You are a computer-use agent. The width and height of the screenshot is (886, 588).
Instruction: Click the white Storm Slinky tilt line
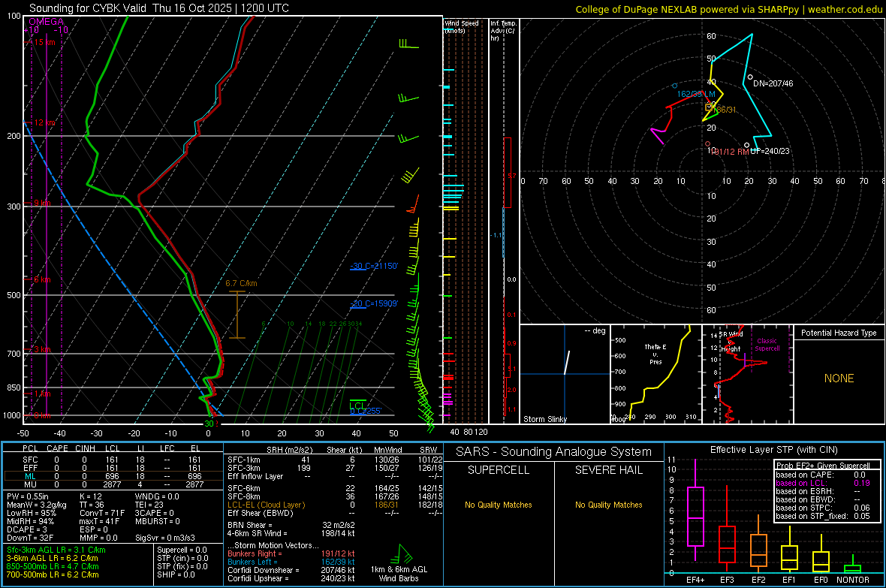tap(567, 363)
